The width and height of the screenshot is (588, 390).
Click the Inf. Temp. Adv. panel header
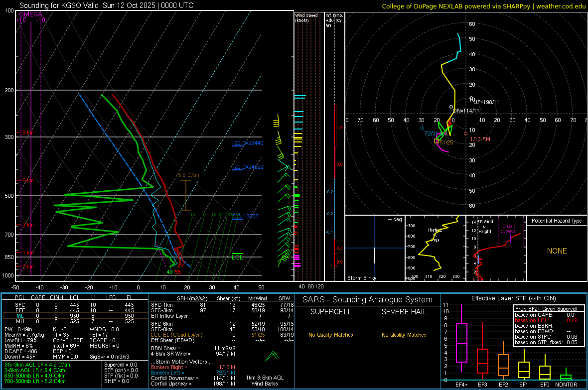[334, 20]
